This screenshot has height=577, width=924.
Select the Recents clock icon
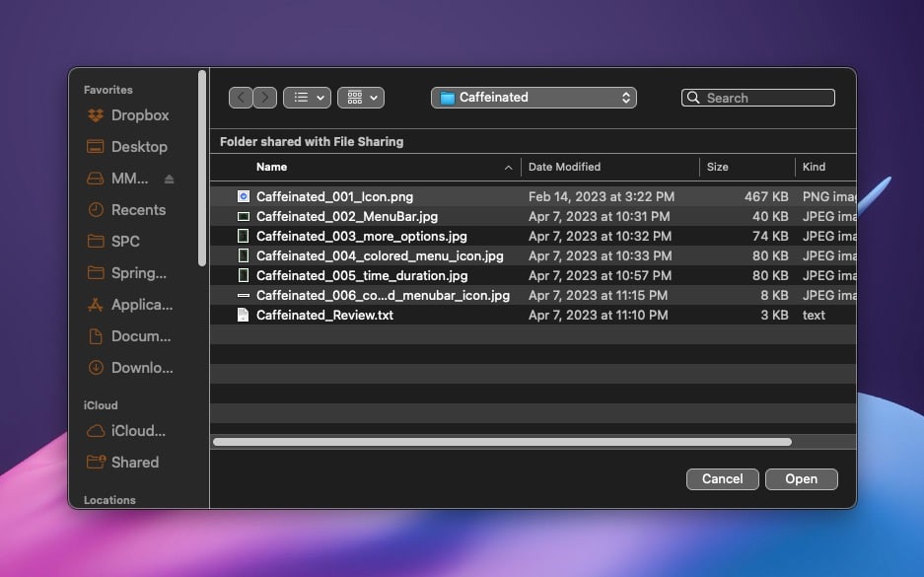pos(96,210)
